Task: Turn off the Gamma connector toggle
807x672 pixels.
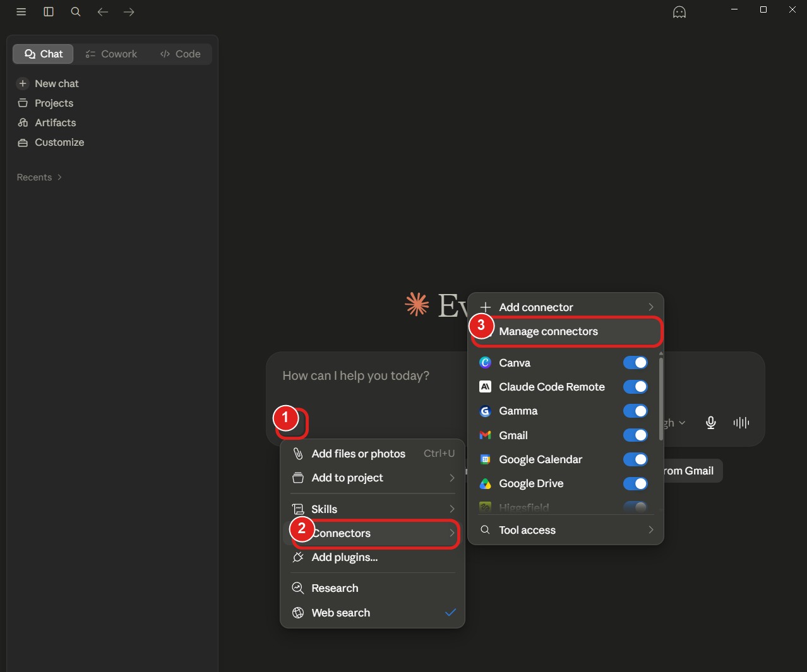Action: [635, 411]
